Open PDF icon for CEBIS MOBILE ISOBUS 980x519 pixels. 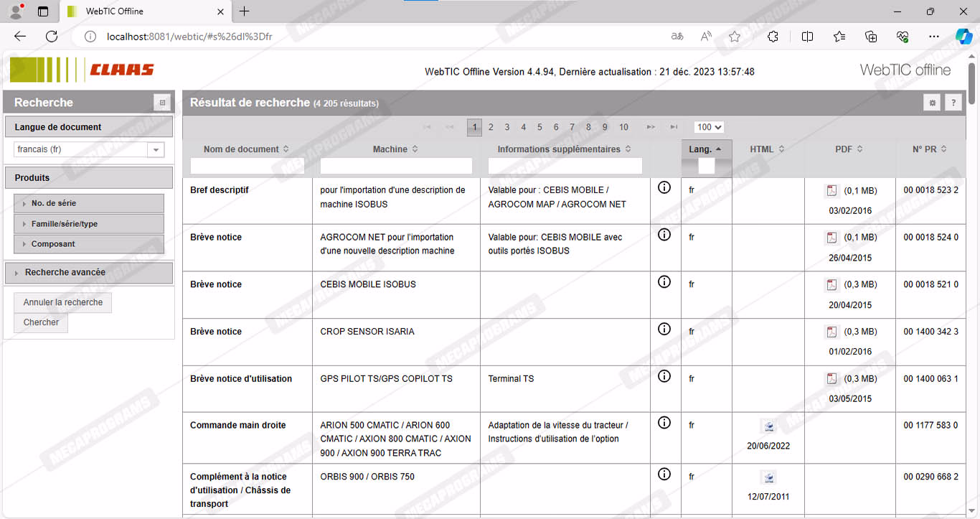tap(831, 285)
